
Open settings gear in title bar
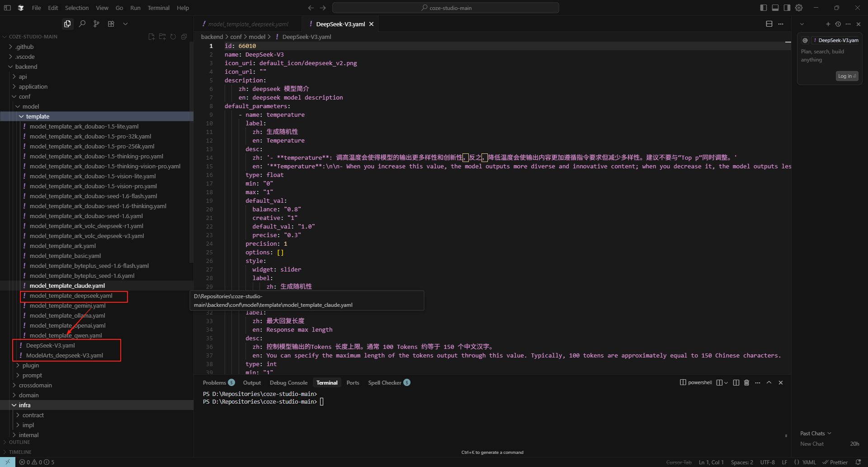click(799, 8)
